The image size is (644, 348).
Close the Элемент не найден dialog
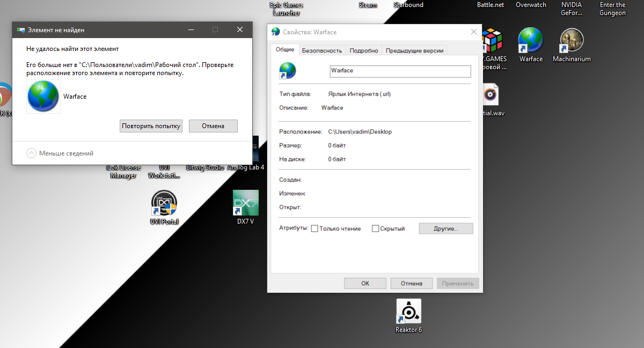click(x=240, y=30)
